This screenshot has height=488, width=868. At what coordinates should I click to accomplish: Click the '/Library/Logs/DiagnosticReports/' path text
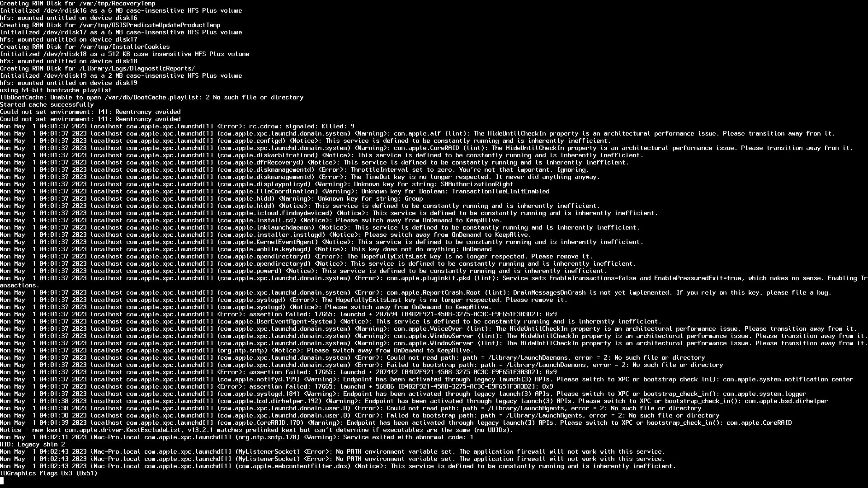(x=137, y=69)
